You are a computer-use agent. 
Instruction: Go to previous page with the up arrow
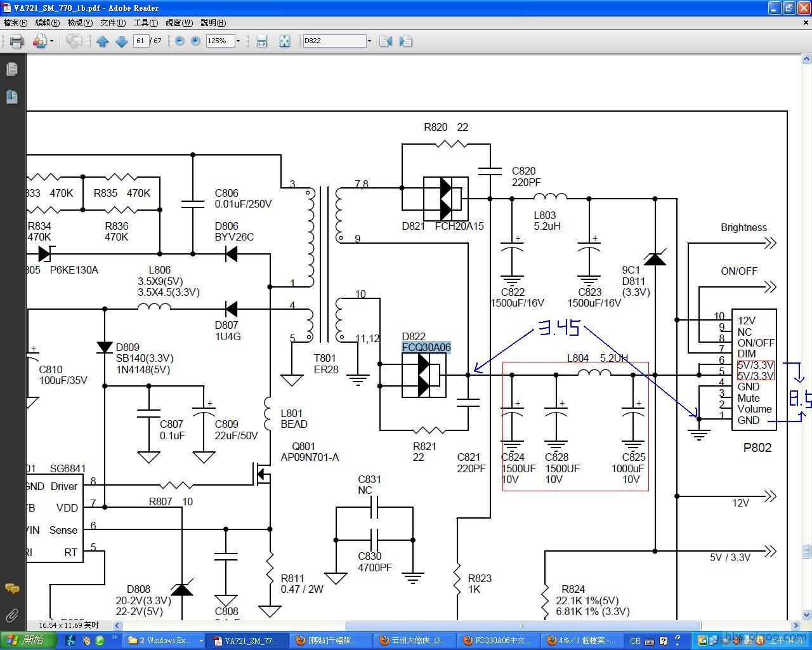pos(103,41)
